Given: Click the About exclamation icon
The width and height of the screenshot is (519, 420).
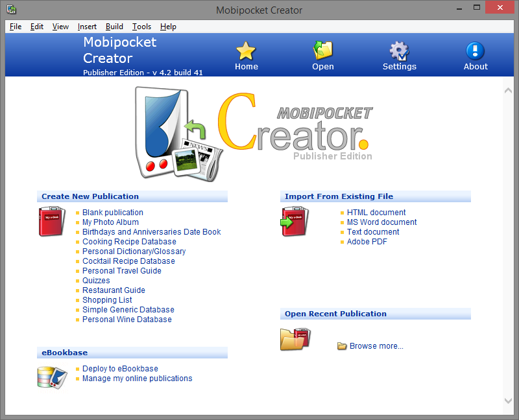Looking at the screenshot, I should coord(476,51).
